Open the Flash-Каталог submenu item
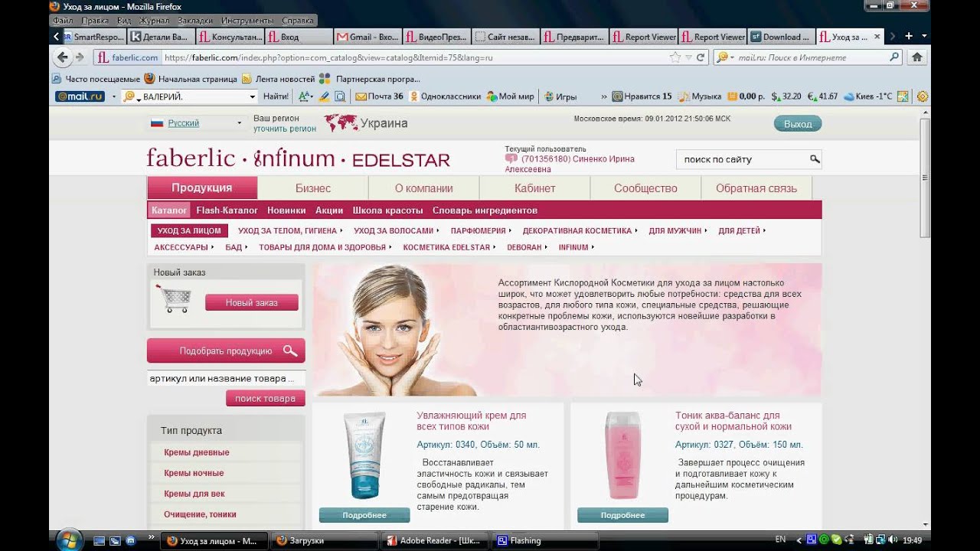The height and width of the screenshot is (551, 980). (x=227, y=210)
